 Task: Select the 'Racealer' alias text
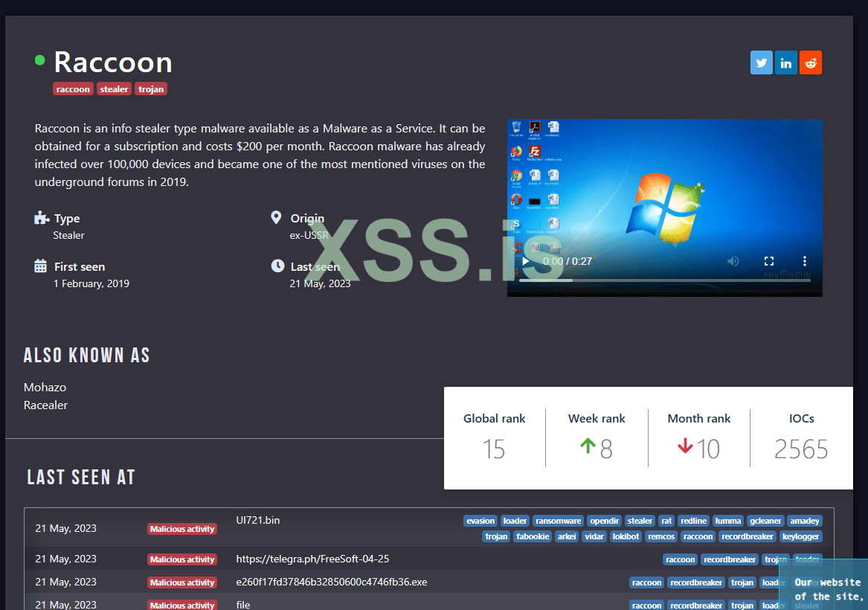click(x=45, y=405)
